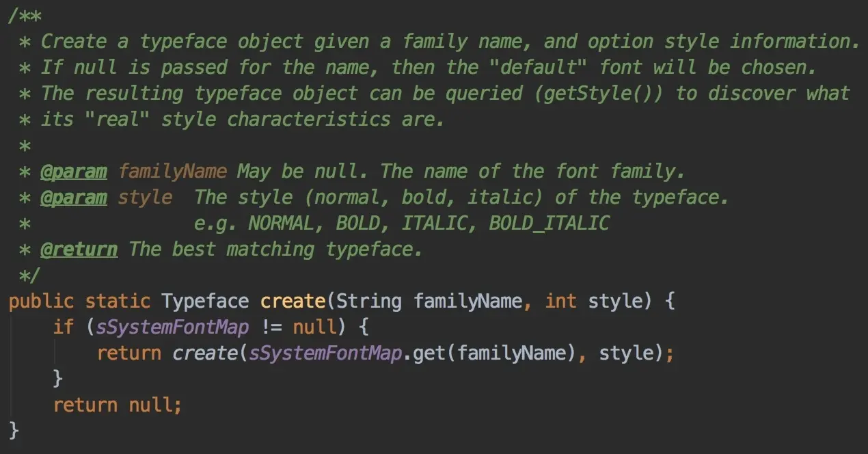Click the style parameter in the method signature

click(x=616, y=301)
